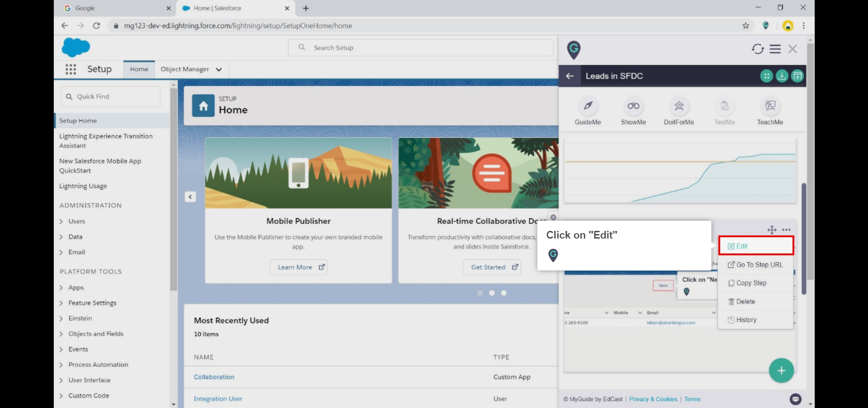
Task: Open History from step menu
Action: coord(756,319)
